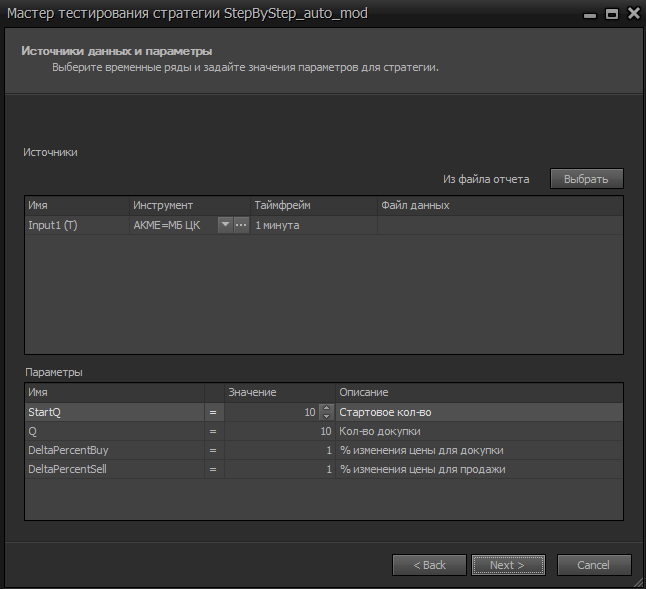Click the Из файла отчета label
Image resolution: width=646 pixels, height=589 pixels.
(486, 179)
